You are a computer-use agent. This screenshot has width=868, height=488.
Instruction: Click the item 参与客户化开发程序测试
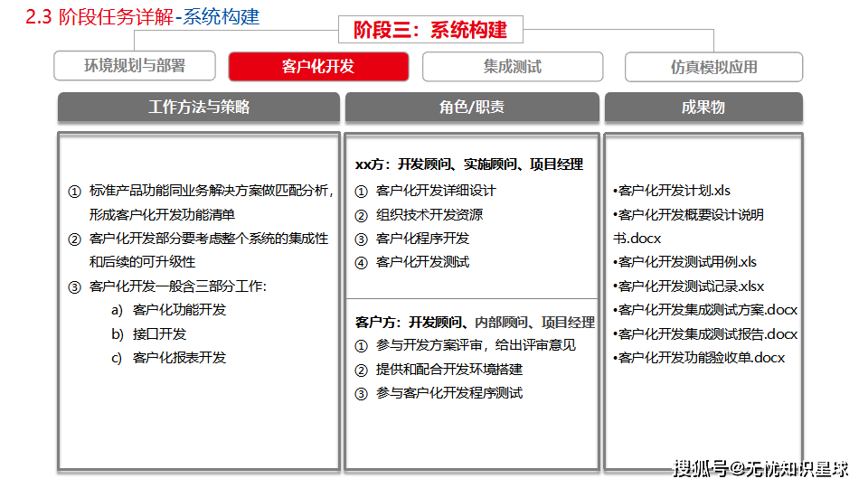point(449,393)
